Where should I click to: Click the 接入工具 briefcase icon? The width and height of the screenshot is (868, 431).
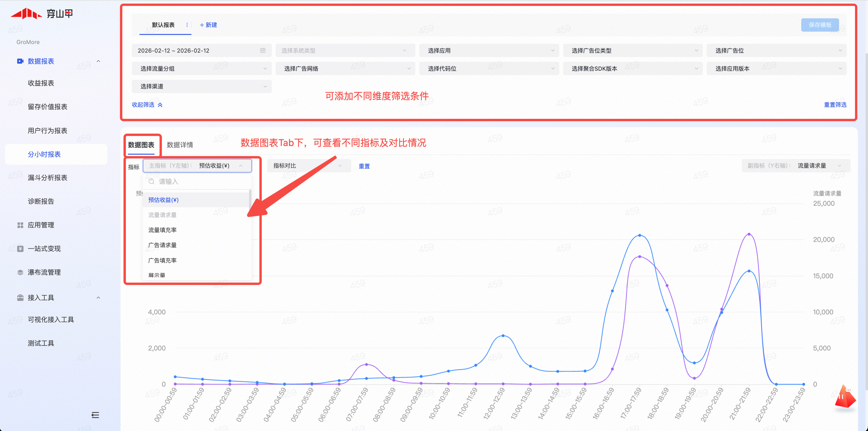click(x=20, y=297)
